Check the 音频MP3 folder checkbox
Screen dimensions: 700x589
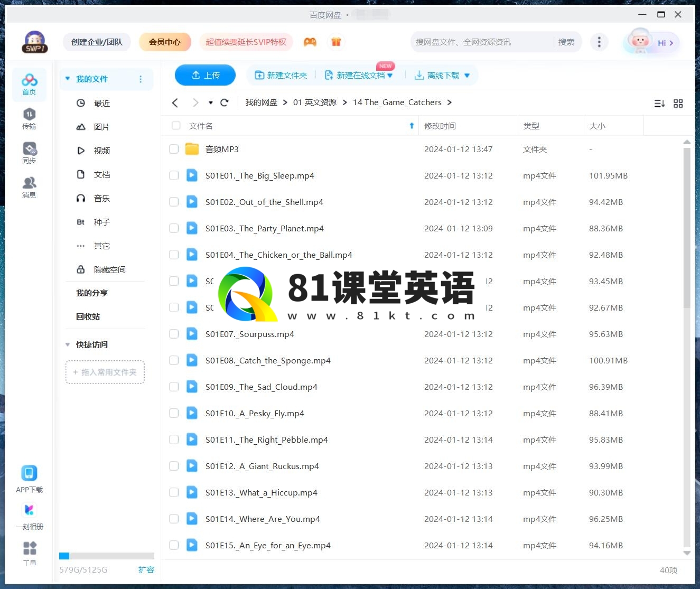(x=174, y=149)
